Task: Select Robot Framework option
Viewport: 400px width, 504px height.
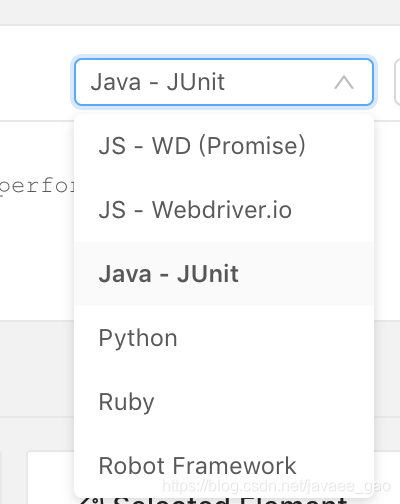Action: coord(224,466)
